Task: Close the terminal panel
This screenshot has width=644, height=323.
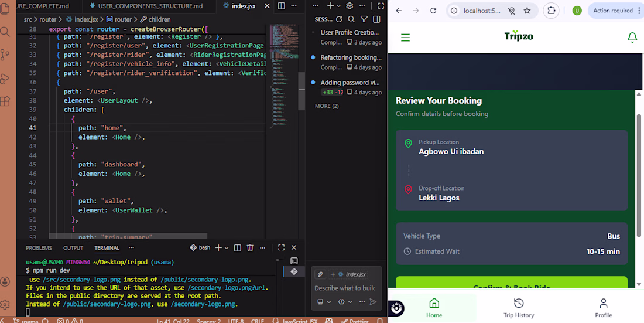Action: pos(294,248)
